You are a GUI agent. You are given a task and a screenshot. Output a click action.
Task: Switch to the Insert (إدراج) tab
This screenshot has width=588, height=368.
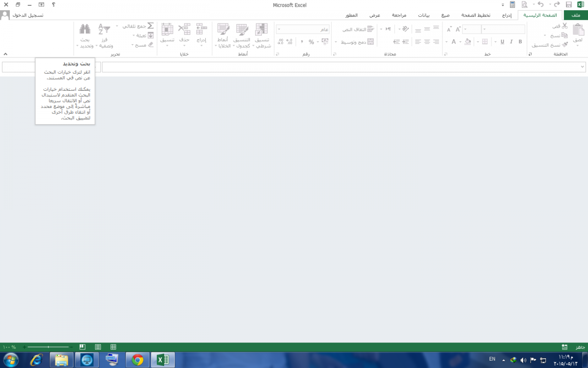click(x=507, y=15)
